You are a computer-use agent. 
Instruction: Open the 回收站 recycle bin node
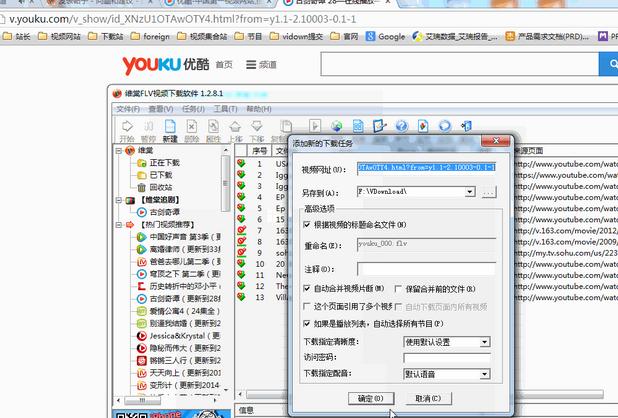point(161,187)
